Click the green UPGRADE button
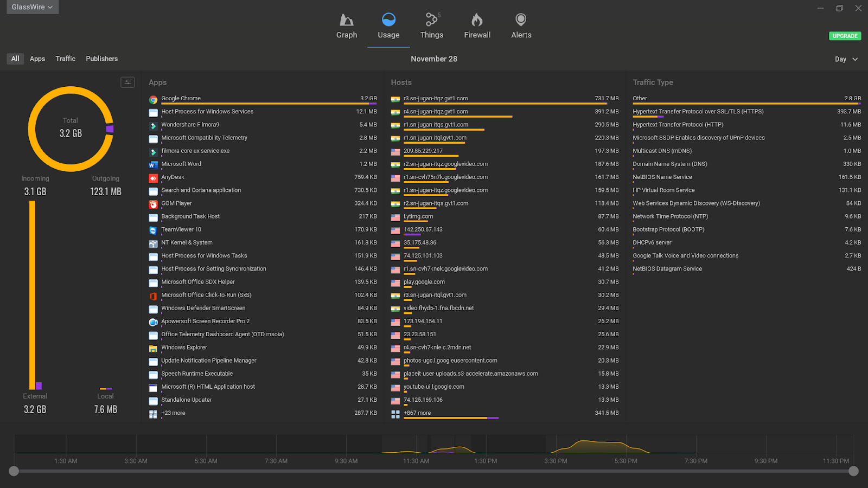The image size is (868, 488). pyautogui.click(x=845, y=36)
